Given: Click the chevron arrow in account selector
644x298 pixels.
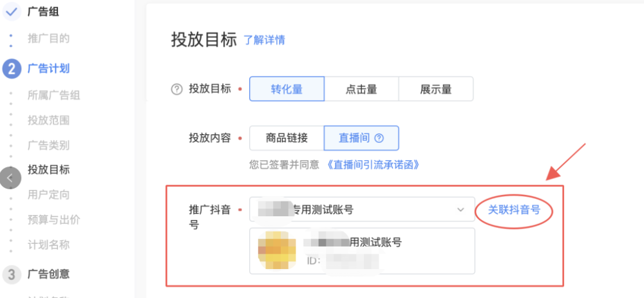Looking at the screenshot, I should pyautogui.click(x=461, y=210).
